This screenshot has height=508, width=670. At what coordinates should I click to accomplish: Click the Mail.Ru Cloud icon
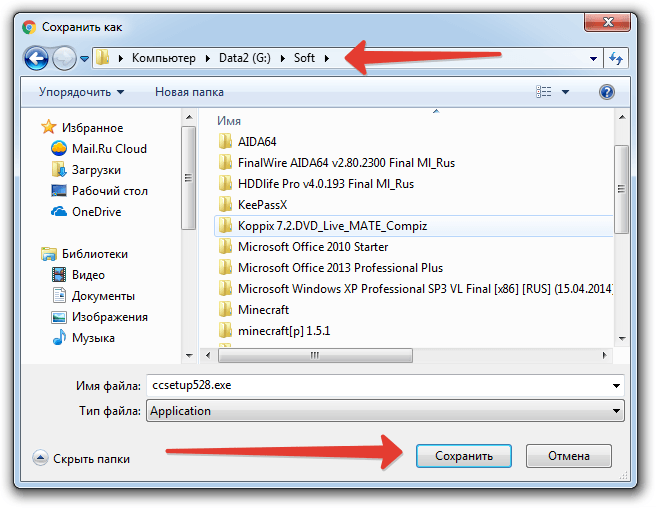pos(59,149)
